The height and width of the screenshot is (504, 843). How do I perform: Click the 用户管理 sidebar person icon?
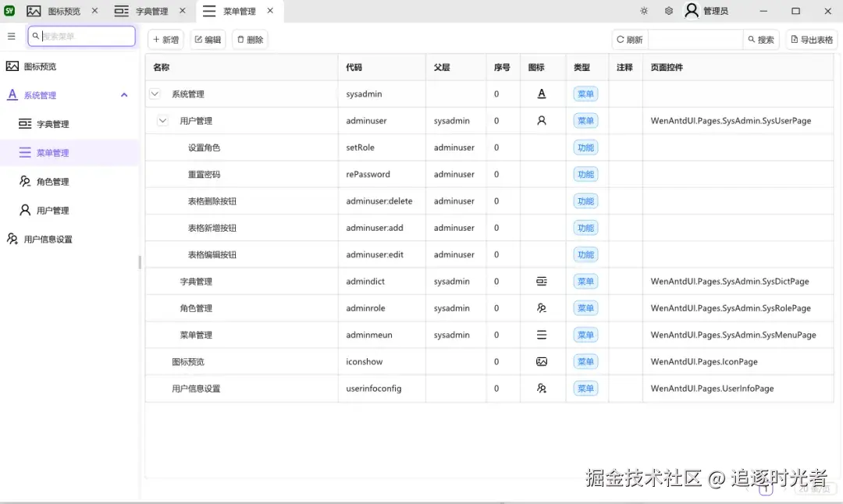click(x=25, y=210)
